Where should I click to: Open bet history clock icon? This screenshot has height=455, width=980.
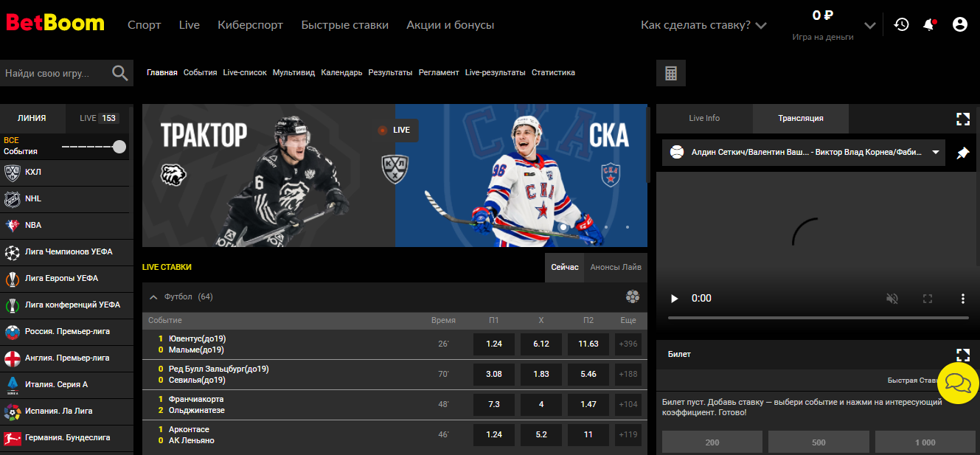pyautogui.click(x=901, y=24)
